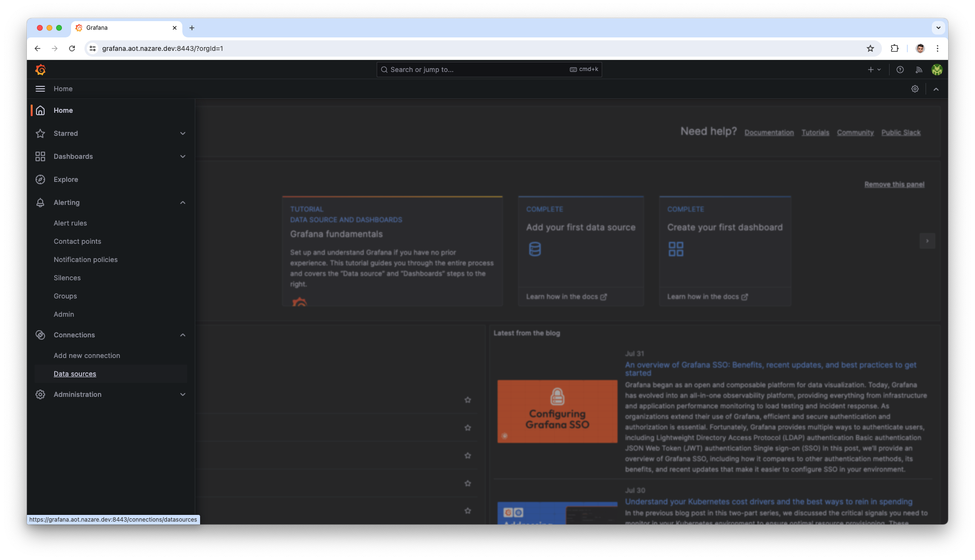The height and width of the screenshot is (560, 975).
Task: Open the Public Slack help link
Action: point(901,132)
